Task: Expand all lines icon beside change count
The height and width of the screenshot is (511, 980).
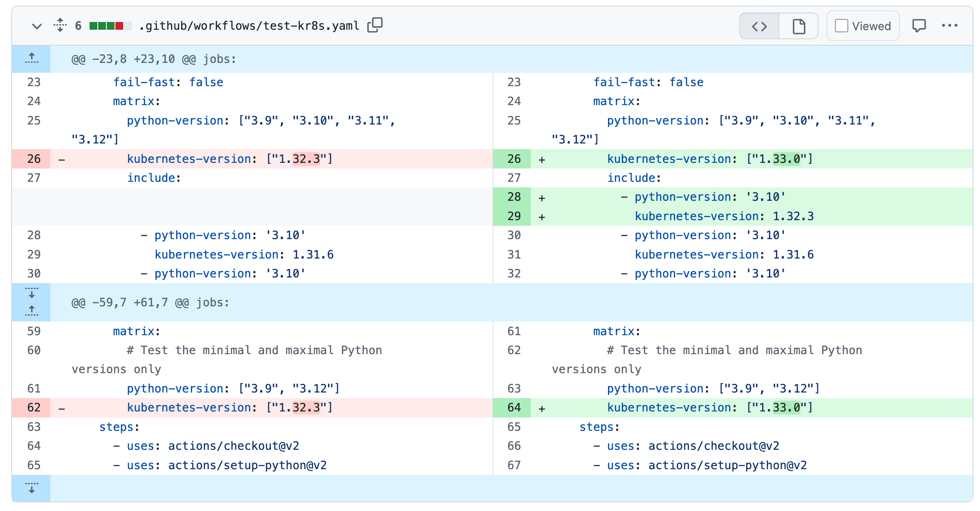Action: 60,25
